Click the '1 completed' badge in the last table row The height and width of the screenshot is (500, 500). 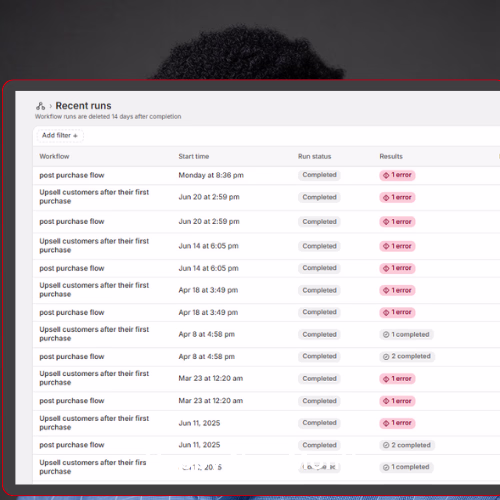tap(406, 467)
